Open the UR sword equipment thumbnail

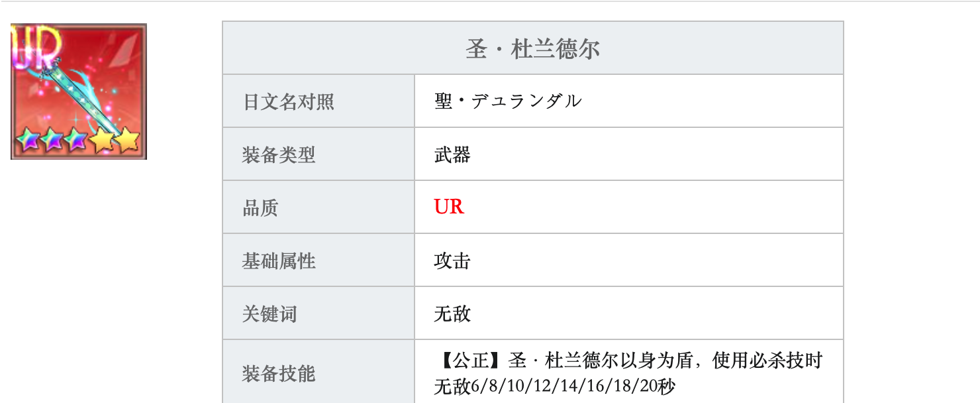point(79,91)
